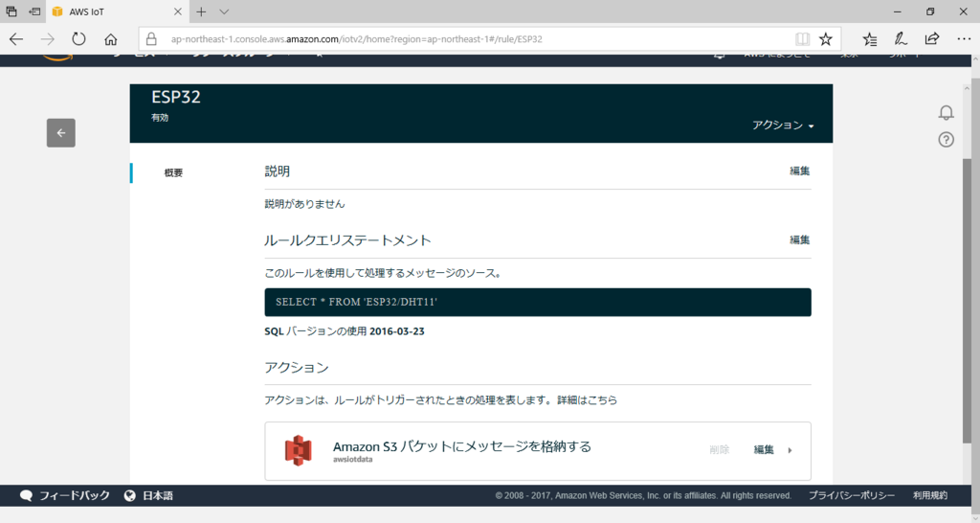Open the プライバシーポリシー link
980x523 pixels.
point(851,495)
